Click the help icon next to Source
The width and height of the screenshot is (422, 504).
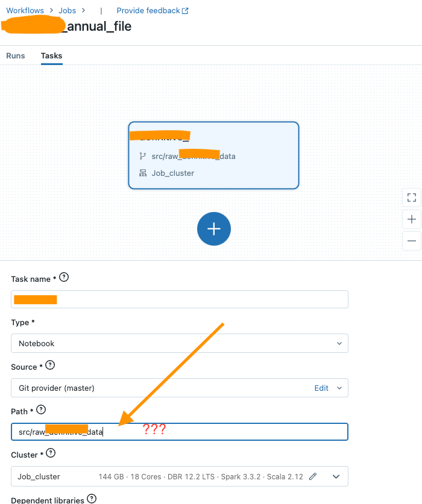(51, 366)
